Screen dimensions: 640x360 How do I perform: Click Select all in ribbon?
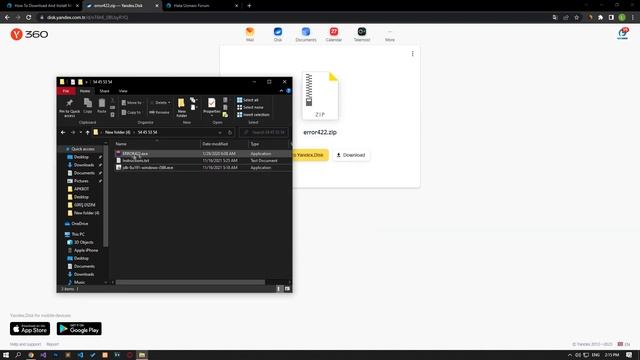248,100
